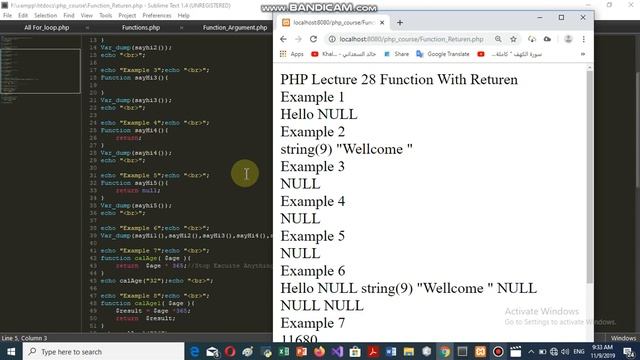Open Sublime Text Tools menu
The width and height of the screenshot is (640, 360).
(105, 16)
